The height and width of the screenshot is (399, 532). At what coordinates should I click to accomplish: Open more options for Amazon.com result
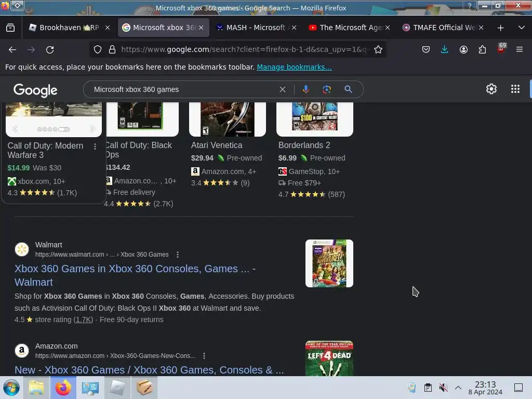[x=204, y=356]
